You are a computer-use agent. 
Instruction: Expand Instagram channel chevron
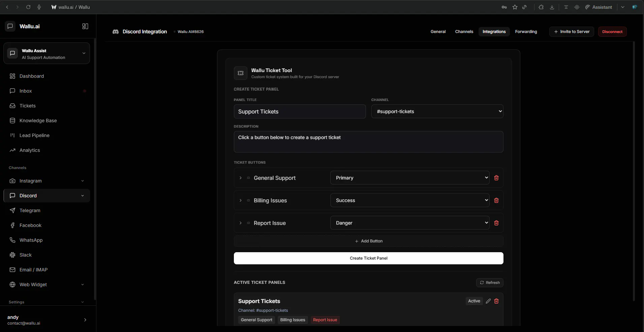[83, 181]
